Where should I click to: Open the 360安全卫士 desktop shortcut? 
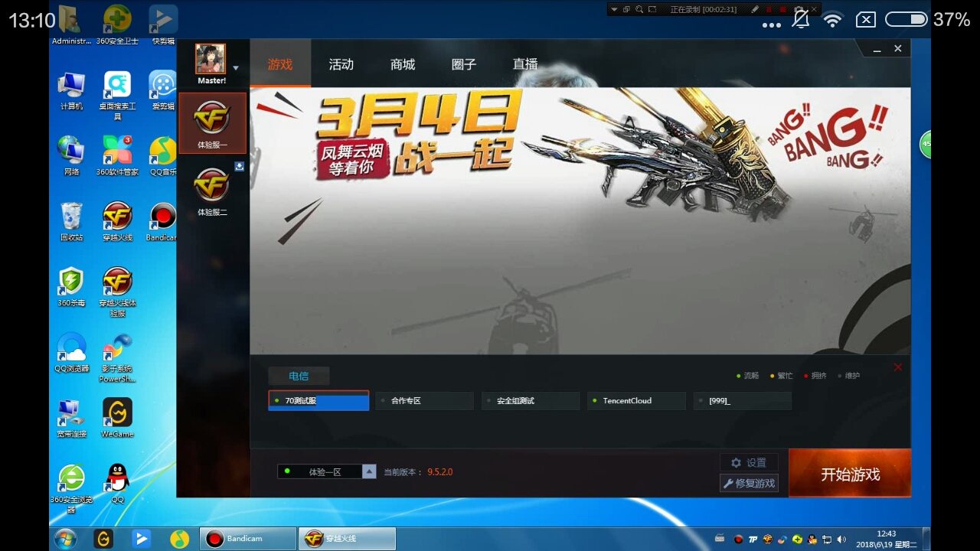pyautogui.click(x=117, y=24)
